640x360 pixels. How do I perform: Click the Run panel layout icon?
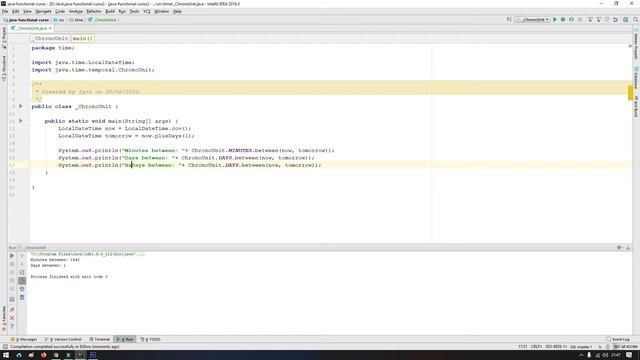12,299
